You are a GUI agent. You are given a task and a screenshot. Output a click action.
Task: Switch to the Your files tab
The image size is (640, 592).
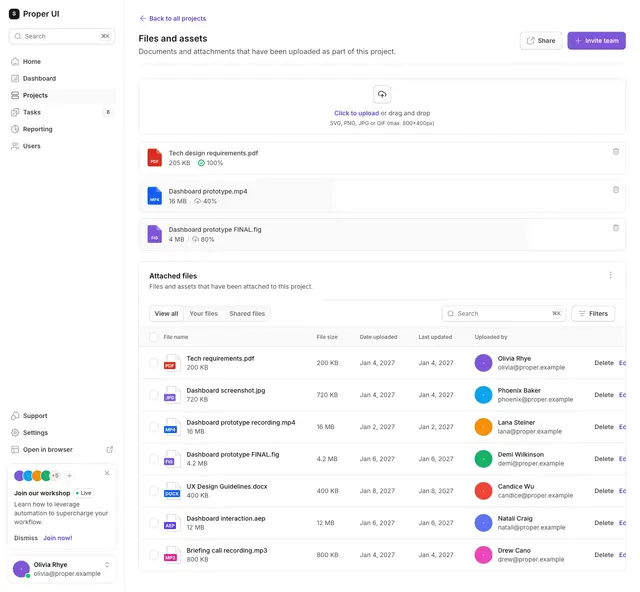coord(204,314)
